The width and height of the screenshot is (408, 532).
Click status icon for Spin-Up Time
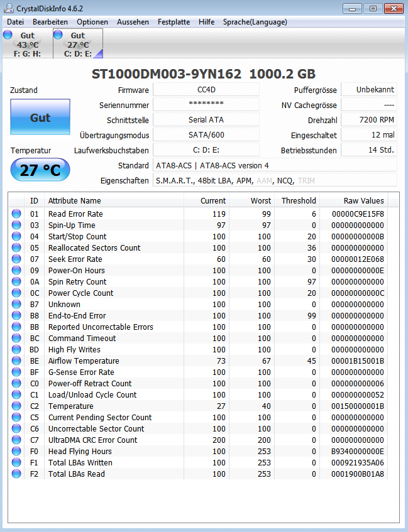[x=16, y=225]
